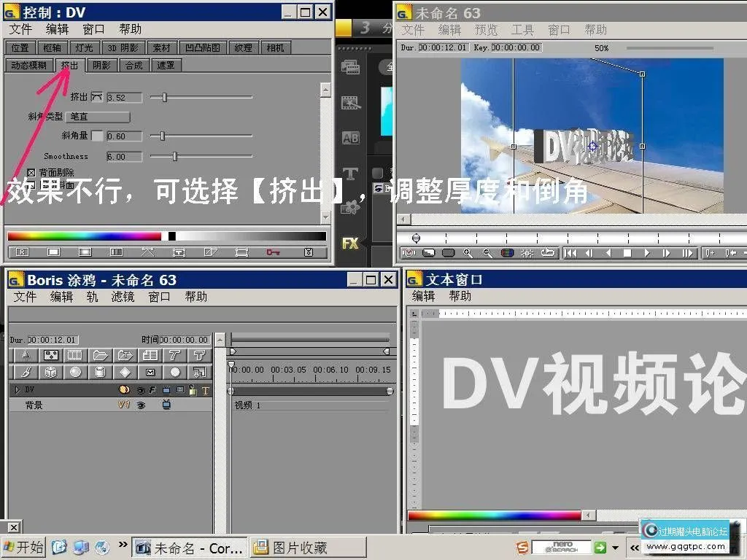Click the open folder icon in the Boris timeline

(x=101, y=355)
